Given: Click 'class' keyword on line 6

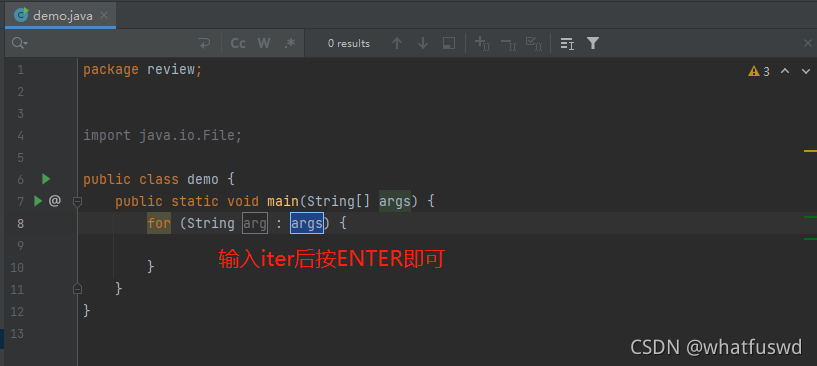Looking at the screenshot, I should [x=159, y=179].
